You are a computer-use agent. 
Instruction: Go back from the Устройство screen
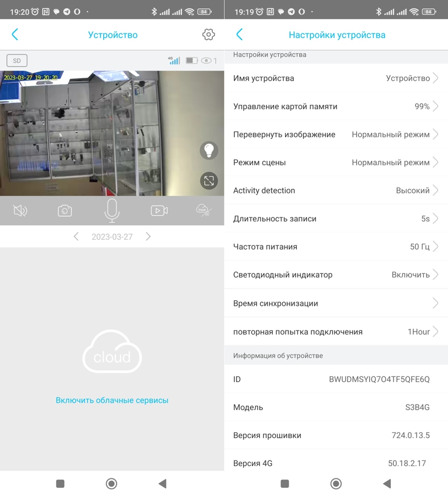pos(15,34)
